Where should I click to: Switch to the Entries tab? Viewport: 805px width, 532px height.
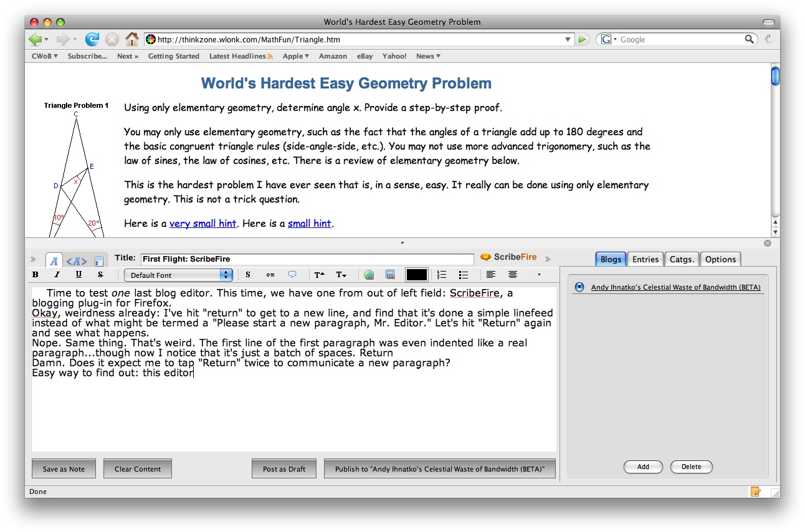pyautogui.click(x=645, y=259)
